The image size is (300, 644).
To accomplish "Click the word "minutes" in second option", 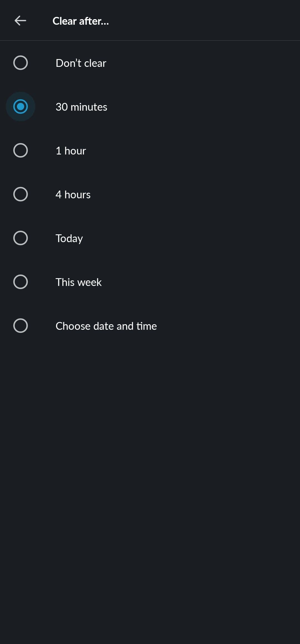I will point(89,107).
